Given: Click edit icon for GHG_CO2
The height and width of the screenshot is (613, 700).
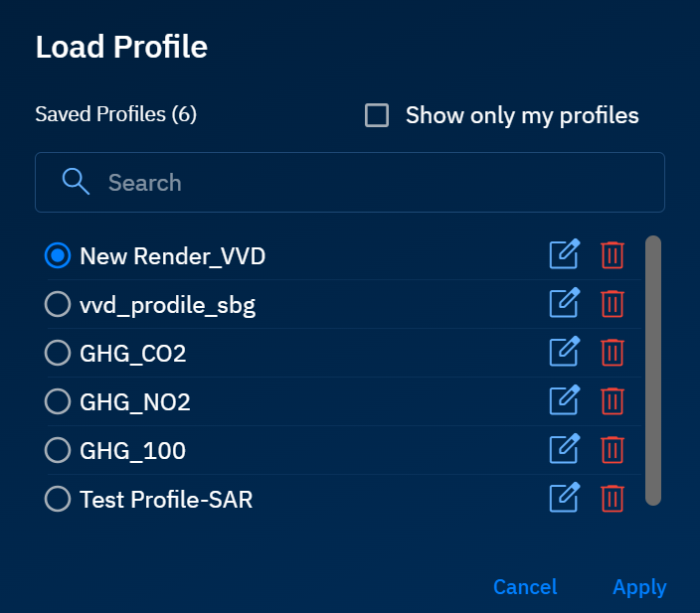Looking at the screenshot, I should point(564,352).
